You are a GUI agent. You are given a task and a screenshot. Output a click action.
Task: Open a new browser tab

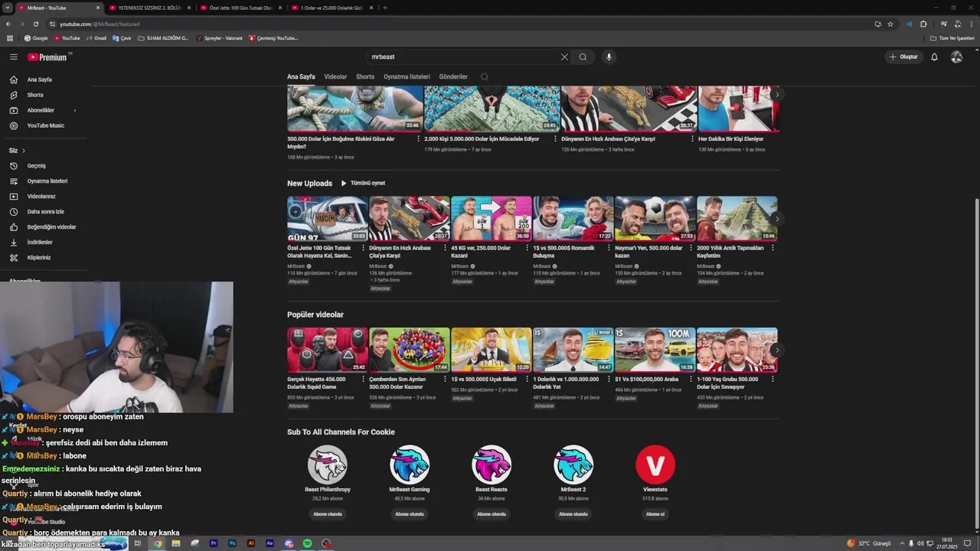(384, 8)
